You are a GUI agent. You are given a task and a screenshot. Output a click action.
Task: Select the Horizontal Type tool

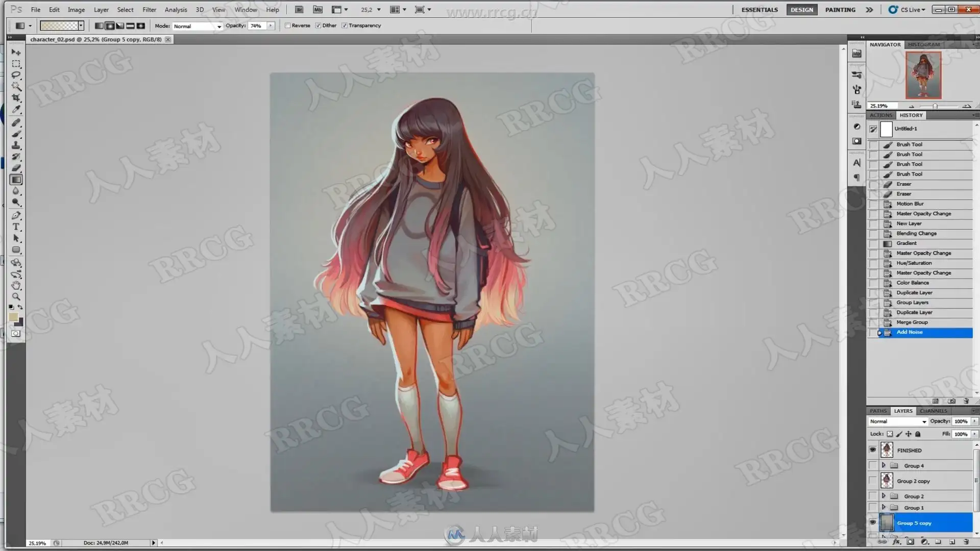point(16,227)
